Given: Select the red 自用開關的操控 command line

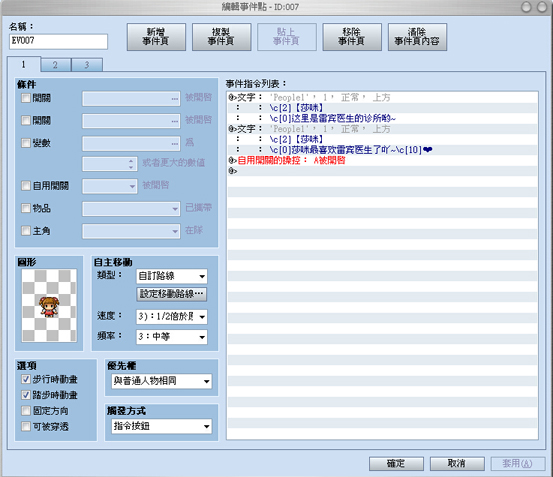Looking at the screenshot, I should [x=383, y=160].
